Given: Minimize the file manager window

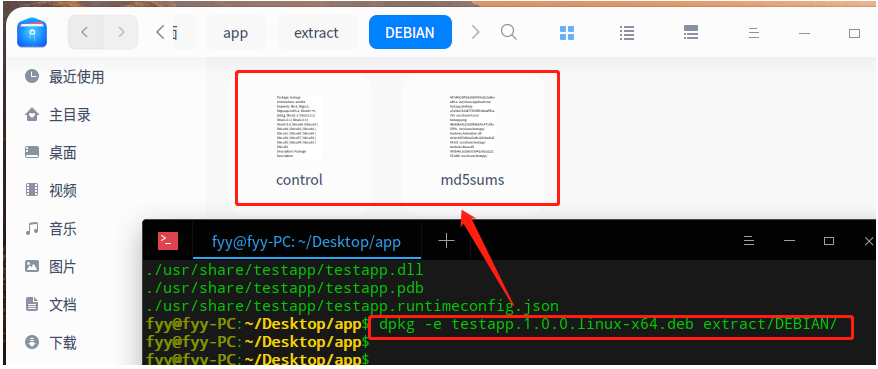Looking at the screenshot, I should 805,34.
